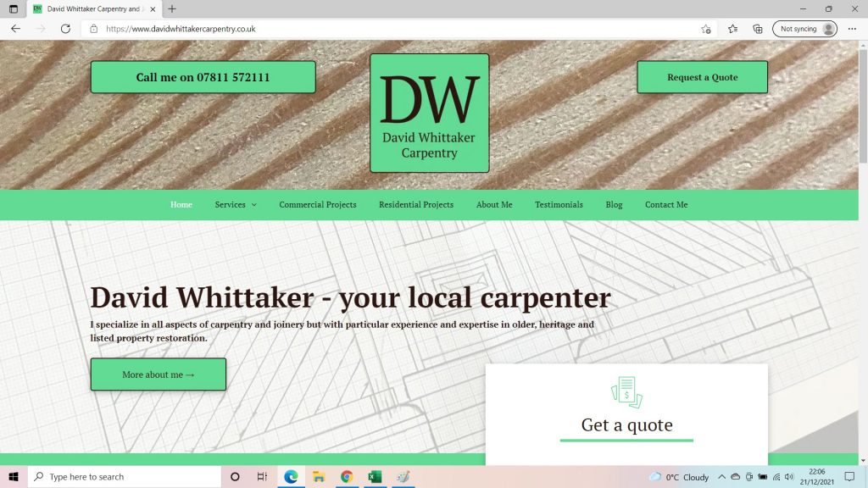Screen dimensions: 868x488
Task: Click the DW David Whittaker Carpentry logo
Action: point(429,112)
